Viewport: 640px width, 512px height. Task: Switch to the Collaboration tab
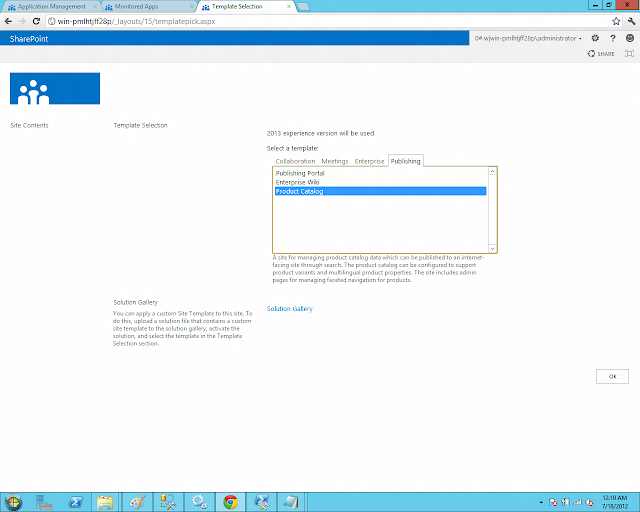295,161
